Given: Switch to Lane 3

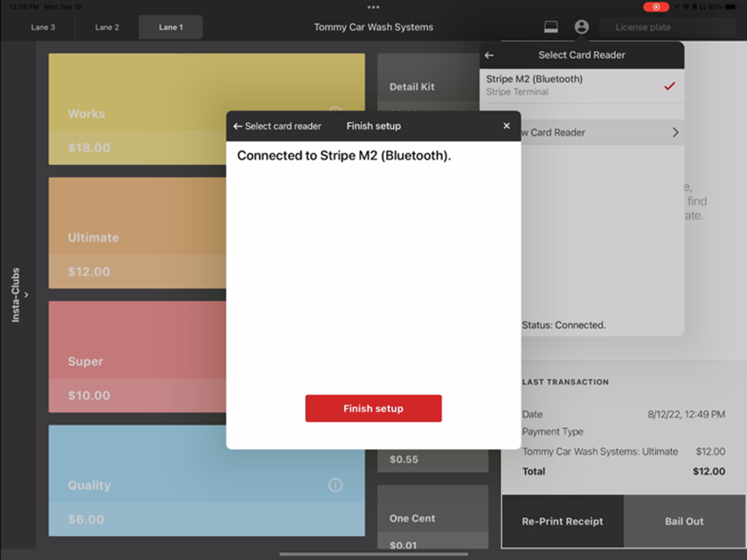Looking at the screenshot, I should coord(43,27).
